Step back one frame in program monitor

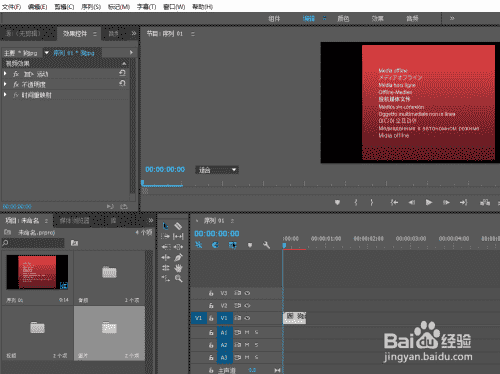pos(412,202)
